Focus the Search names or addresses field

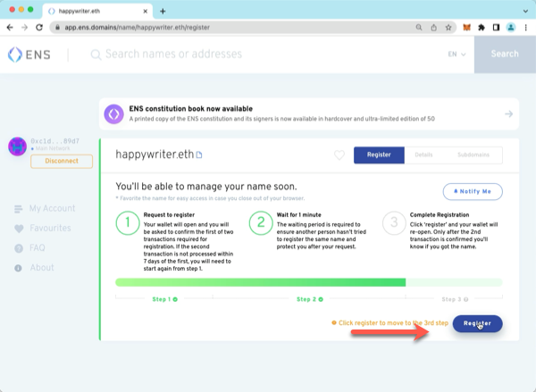click(266, 54)
